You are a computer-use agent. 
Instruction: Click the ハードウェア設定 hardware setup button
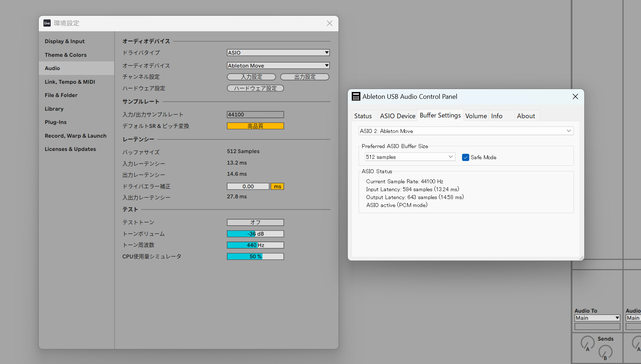tap(255, 88)
